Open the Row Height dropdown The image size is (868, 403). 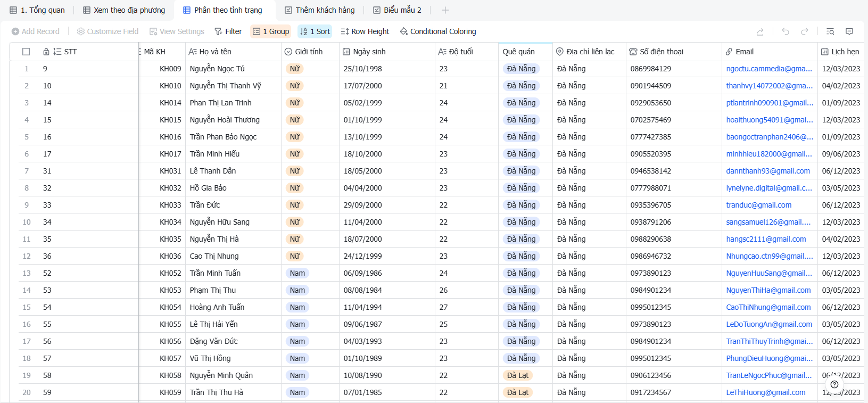[x=365, y=31]
